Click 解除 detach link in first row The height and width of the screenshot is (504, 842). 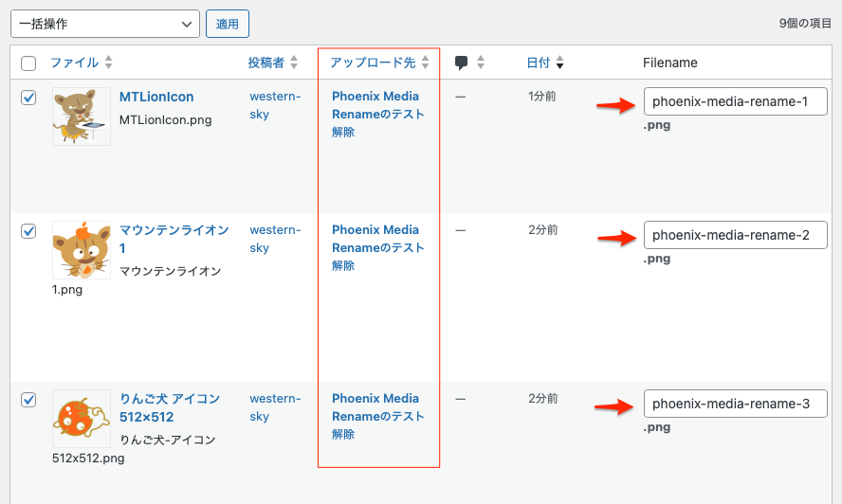[x=343, y=133]
